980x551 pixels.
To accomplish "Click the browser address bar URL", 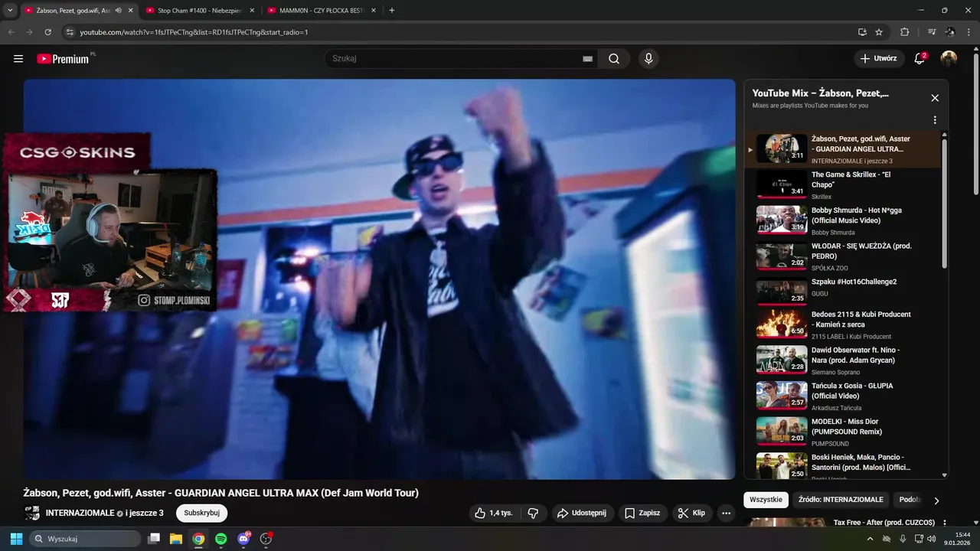I will 194,32.
